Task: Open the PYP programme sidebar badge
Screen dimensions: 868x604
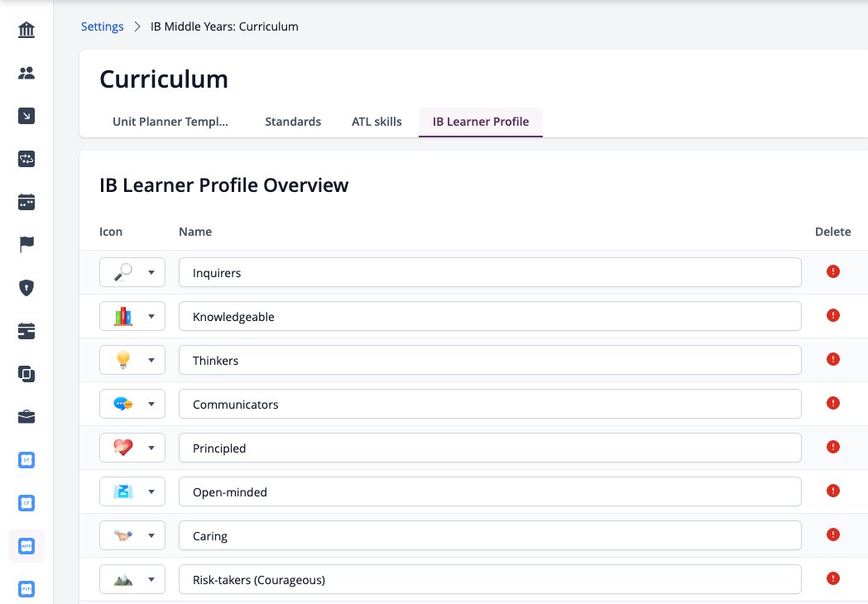Action: point(26,589)
